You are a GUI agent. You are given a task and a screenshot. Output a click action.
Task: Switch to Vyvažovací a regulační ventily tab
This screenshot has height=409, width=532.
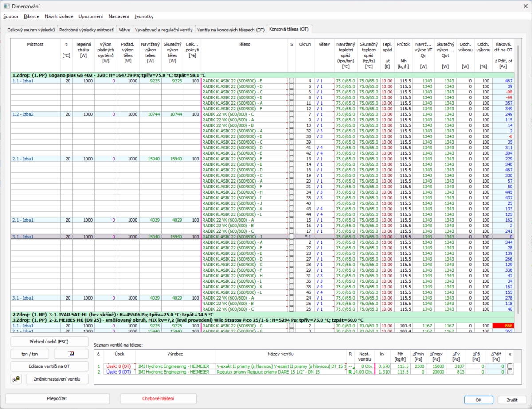(164, 30)
